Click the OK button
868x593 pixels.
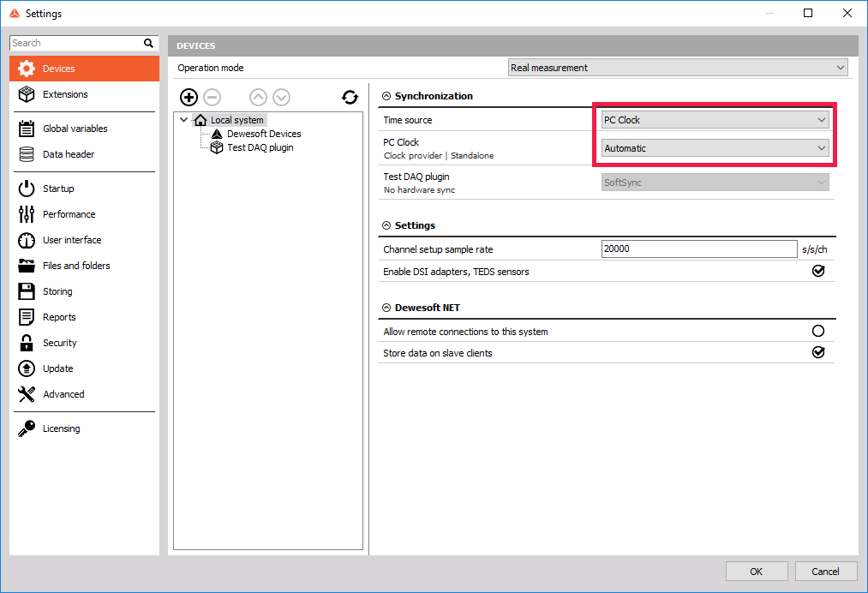[x=756, y=572]
